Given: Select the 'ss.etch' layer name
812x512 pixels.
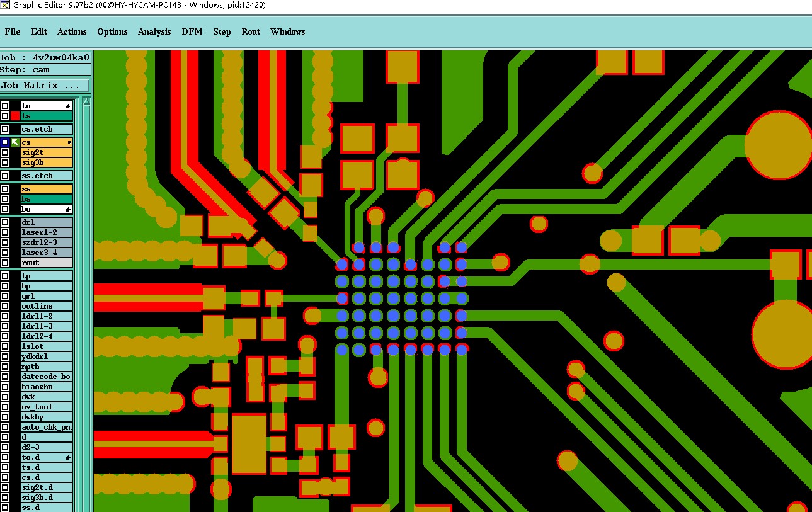Looking at the screenshot, I should (47, 176).
